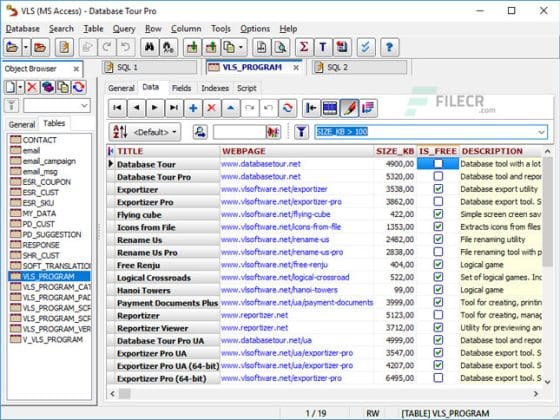This screenshot has width=560, height=420.
Task: Select the V_VLS_PROGRAM item in table list
Action: (x=52, y=339)
